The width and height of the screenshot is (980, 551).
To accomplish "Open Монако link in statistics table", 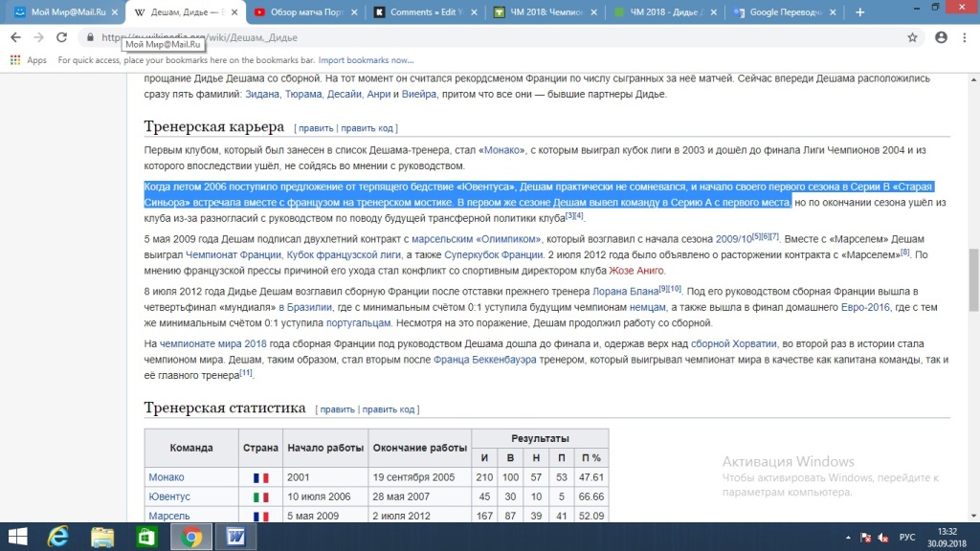I will (167, 477).
